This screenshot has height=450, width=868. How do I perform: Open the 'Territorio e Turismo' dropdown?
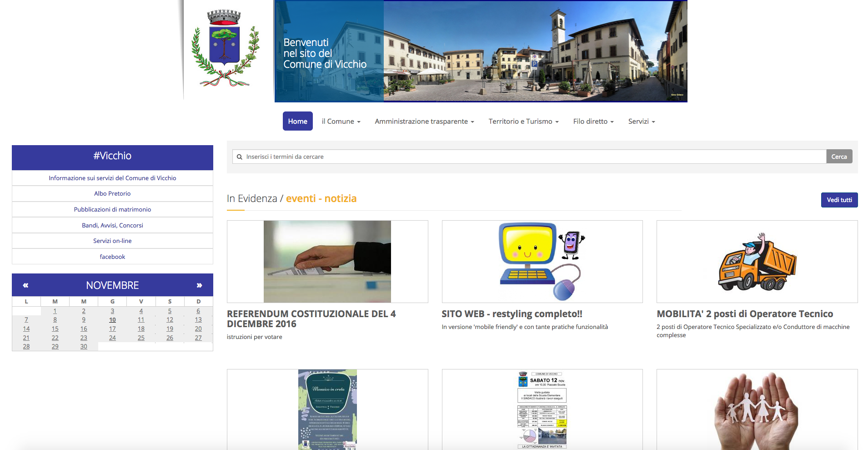pos(523,121)
